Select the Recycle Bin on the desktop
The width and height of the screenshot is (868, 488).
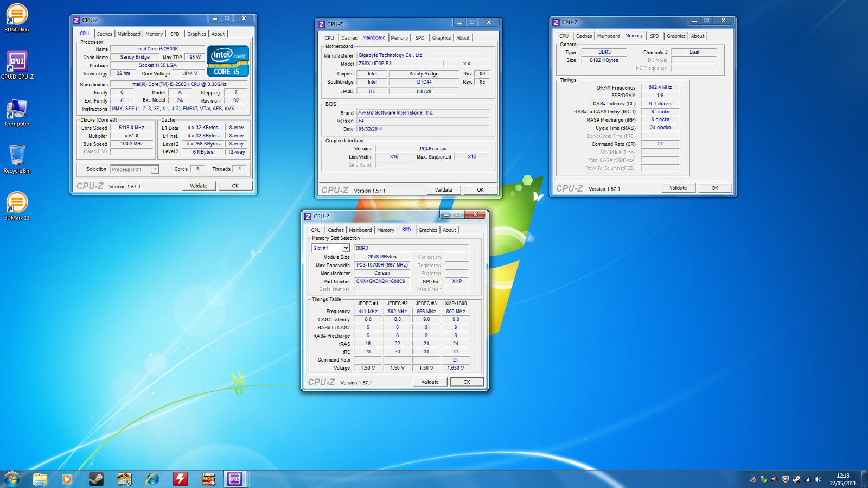17,159
